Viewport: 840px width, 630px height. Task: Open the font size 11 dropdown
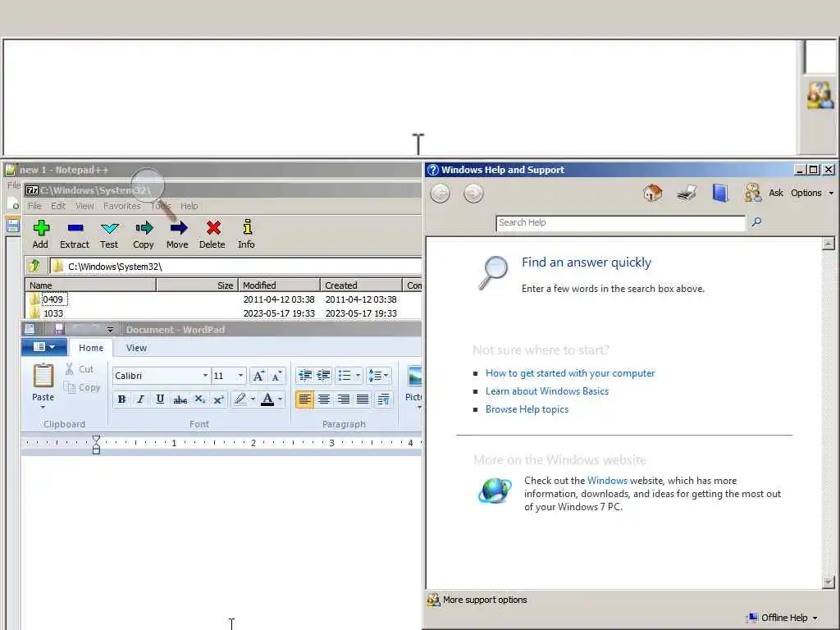(240, 376)
